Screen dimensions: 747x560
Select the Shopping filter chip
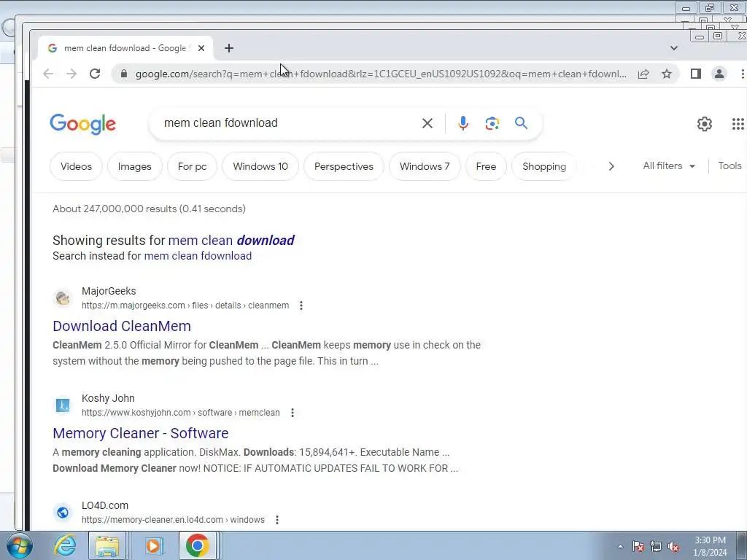(544, 166)
